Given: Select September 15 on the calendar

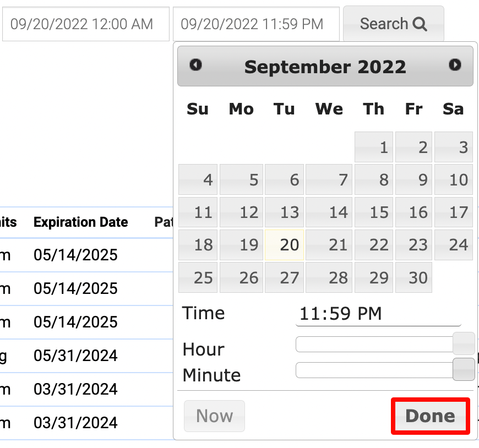Looking at the screenshot, I should (x=373, y=212).
